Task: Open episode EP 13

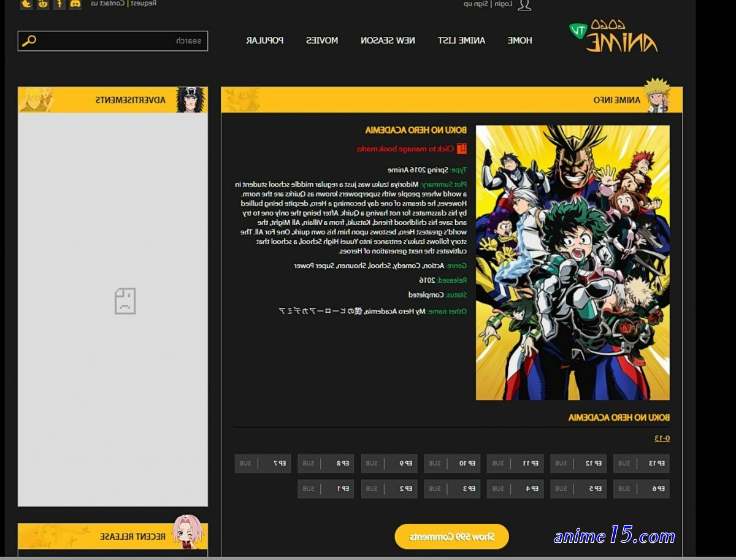Action: pos(642,463)
